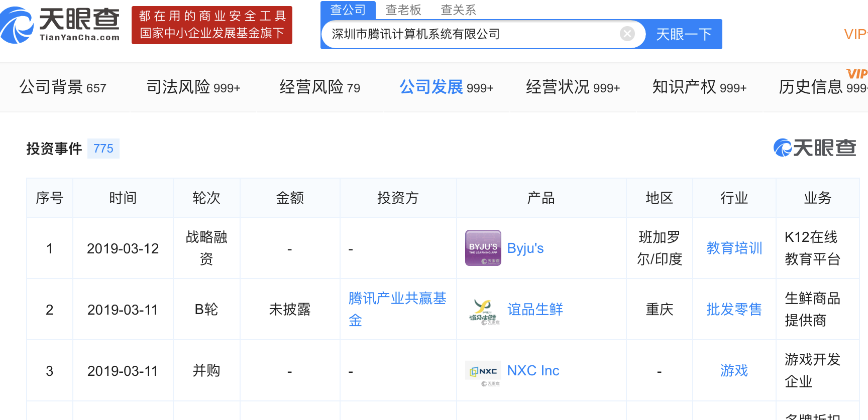The width and height of the screenshot is (868, 420).
Task: Click the 投资方 column header
Action: 398,198
